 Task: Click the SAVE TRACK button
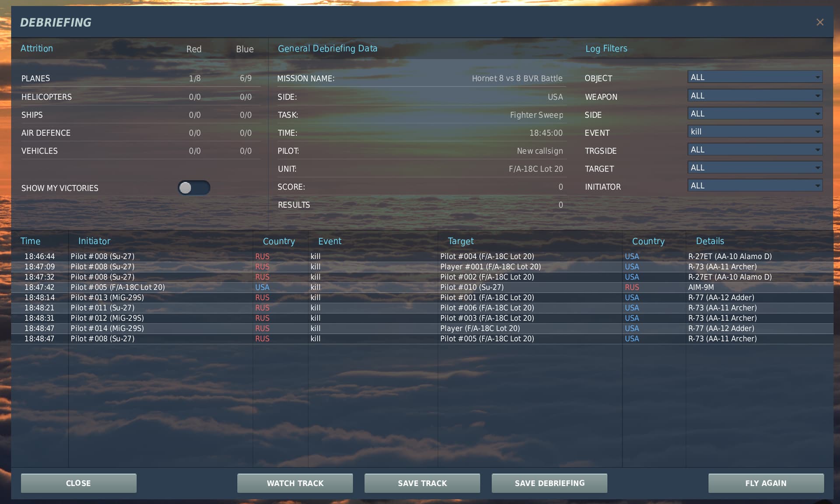tap(422, 483)
